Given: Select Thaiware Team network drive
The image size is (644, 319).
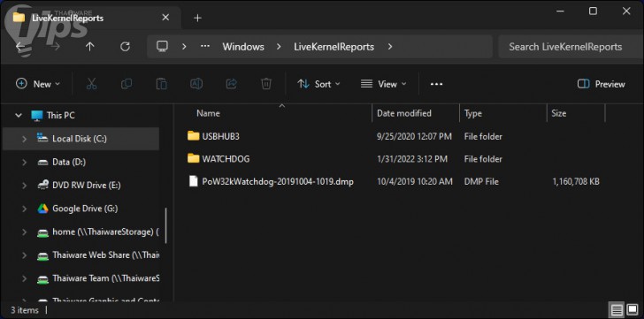Looking at the screenshot, I should (x=105, y=278).
